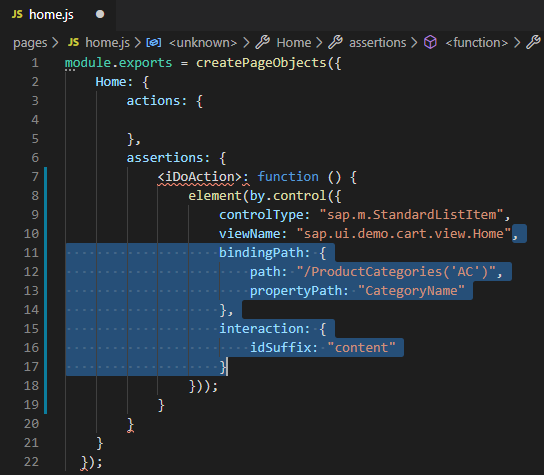Open the assertions breadcrumb symbol
Screen dimensions: 544x475
pos(377,43)
